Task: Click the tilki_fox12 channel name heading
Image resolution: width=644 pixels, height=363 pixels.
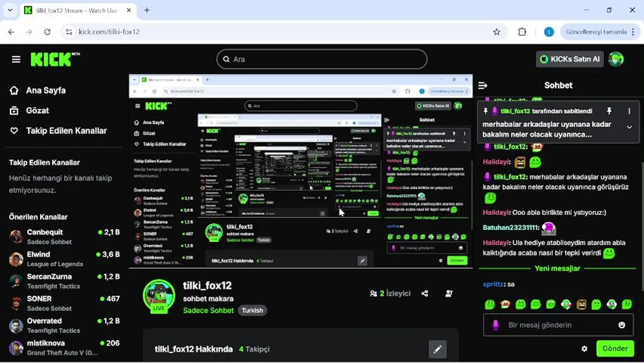Action: [207, 285]
